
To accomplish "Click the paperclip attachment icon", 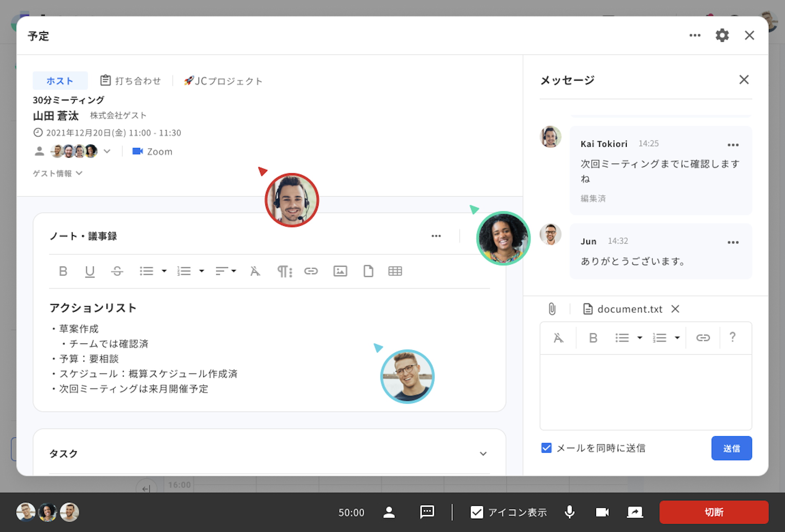I will (552, 309).
